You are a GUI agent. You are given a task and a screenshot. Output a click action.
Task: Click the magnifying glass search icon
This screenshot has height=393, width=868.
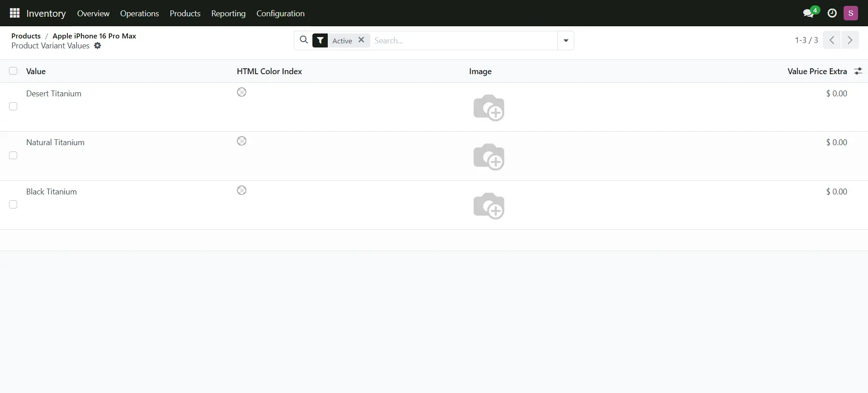[304, 40]
